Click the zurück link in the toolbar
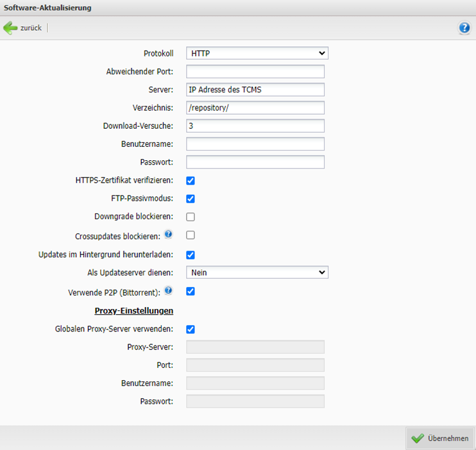 [x=31, y=28]
